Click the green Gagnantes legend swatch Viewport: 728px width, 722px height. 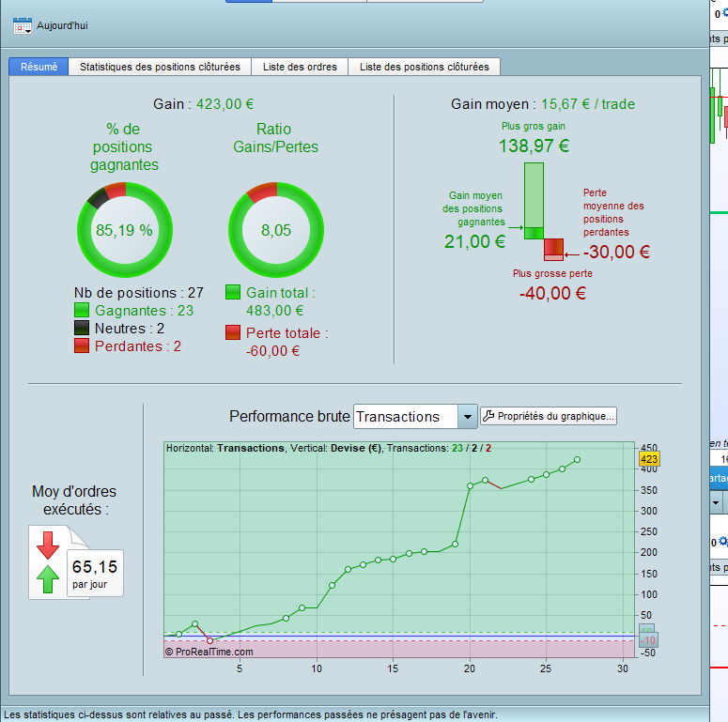point(82,310)
